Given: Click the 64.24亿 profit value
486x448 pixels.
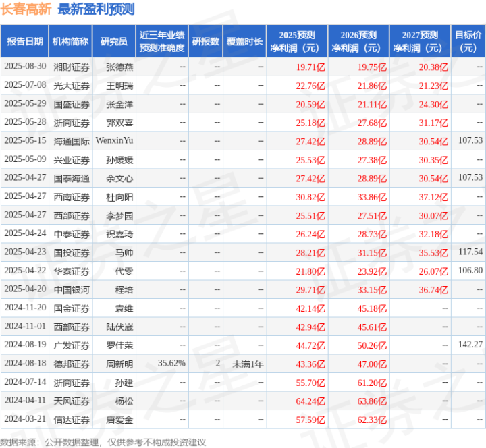Looking at the screenshot, I should coord(310,401).
